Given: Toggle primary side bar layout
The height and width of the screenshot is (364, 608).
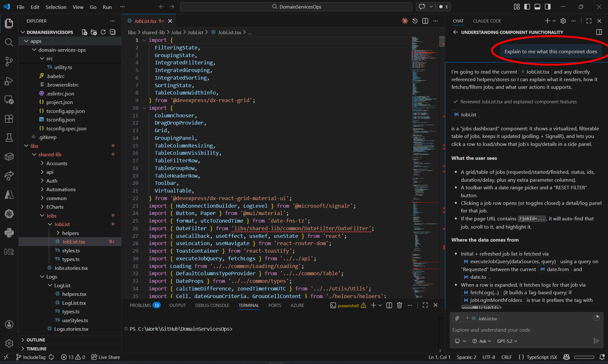Looking at the screenshot, I should tap(527, 7).
